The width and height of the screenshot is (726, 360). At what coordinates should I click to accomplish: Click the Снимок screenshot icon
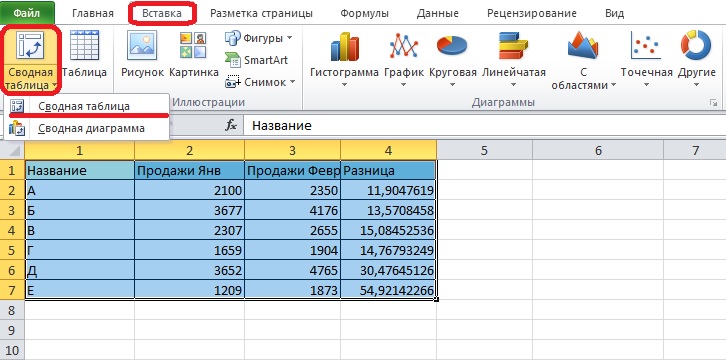(x=232, y=82)
